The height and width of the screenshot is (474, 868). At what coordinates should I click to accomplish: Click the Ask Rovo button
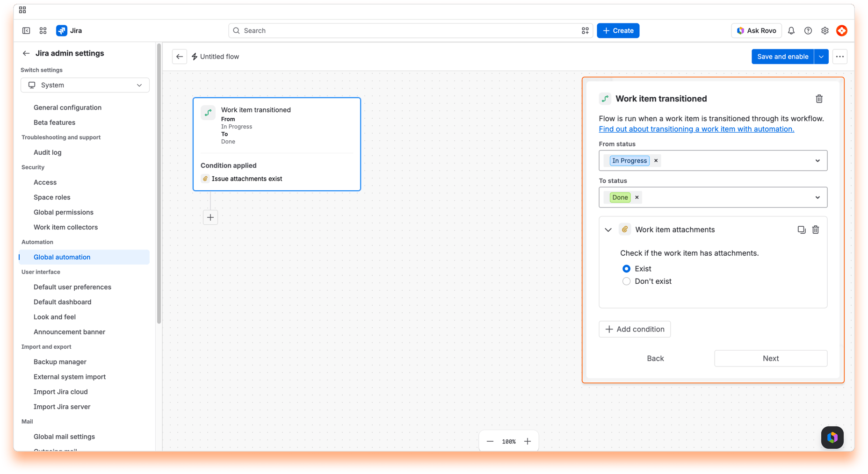coord(756,30)
